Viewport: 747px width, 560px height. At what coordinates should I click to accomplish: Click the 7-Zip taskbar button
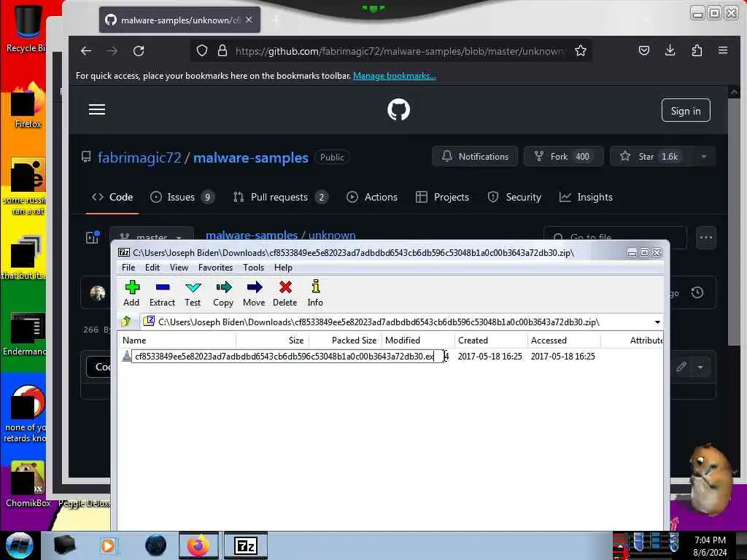(246, 545)
